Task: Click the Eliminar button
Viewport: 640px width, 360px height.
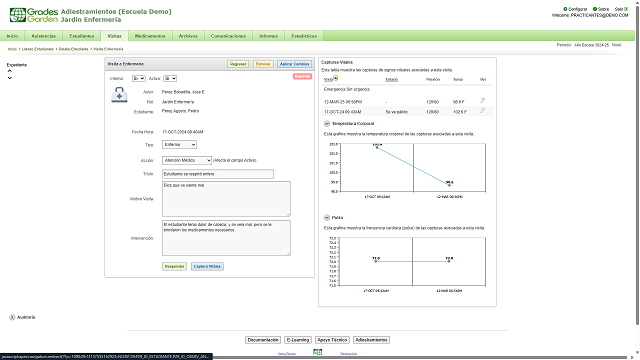Action: [x=263, y=64]
